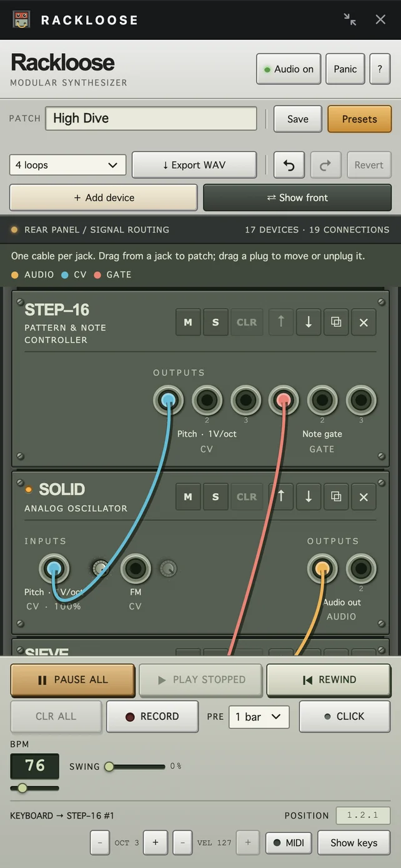
Task: Click the SOLID FM input jack
Action: pos(136,569)
